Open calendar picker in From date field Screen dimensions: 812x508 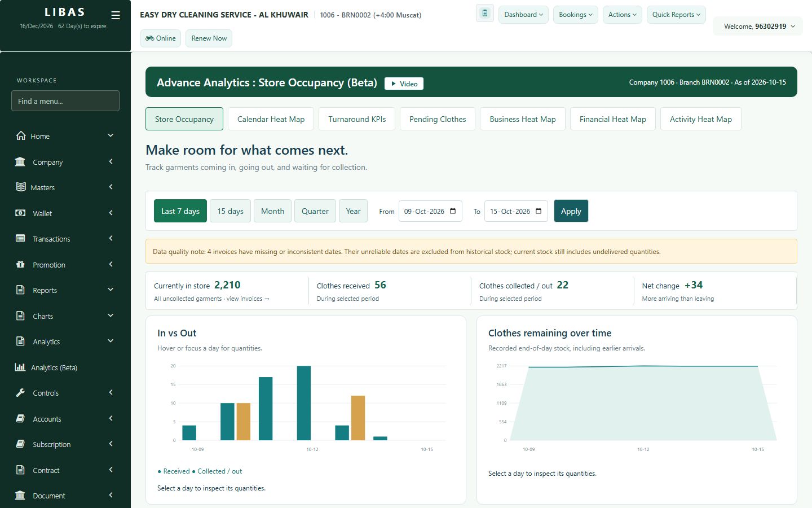click(x=453, y=211)
